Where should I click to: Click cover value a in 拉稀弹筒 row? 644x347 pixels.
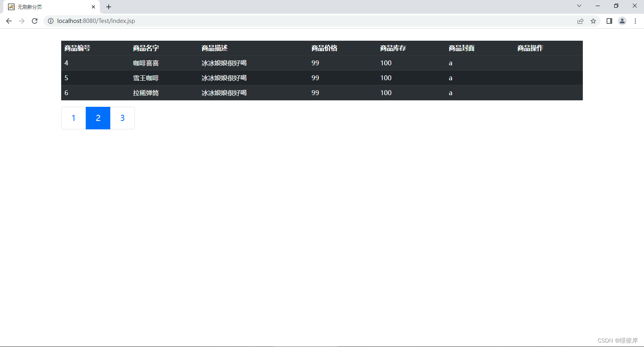pyautogui.click(x=450, y=93)
